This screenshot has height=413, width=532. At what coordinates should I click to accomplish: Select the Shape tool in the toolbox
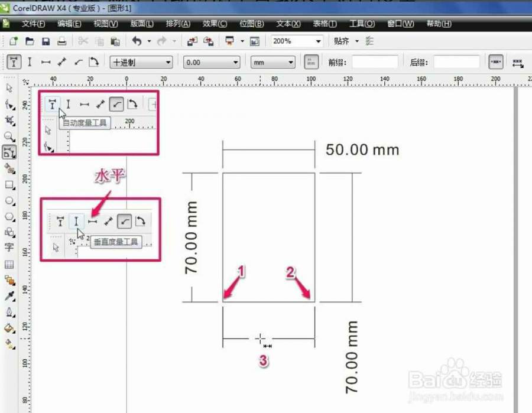tap(9, 105)
